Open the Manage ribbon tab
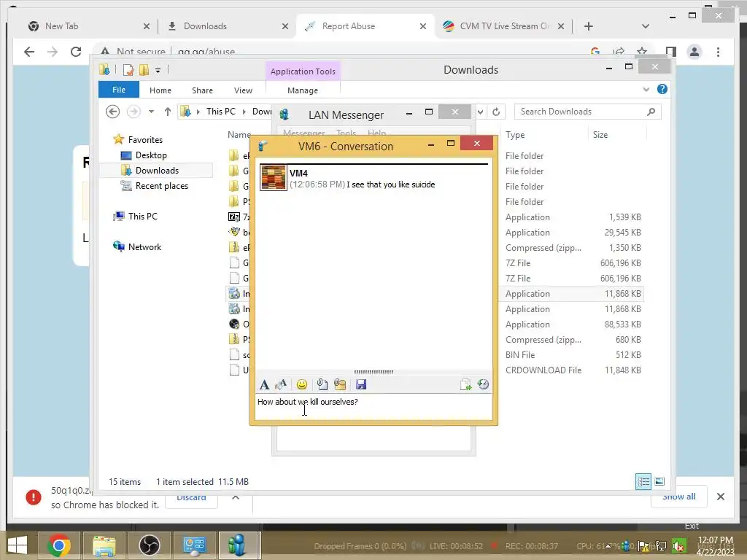Screen dimensions: 747x560 (303, 90)
